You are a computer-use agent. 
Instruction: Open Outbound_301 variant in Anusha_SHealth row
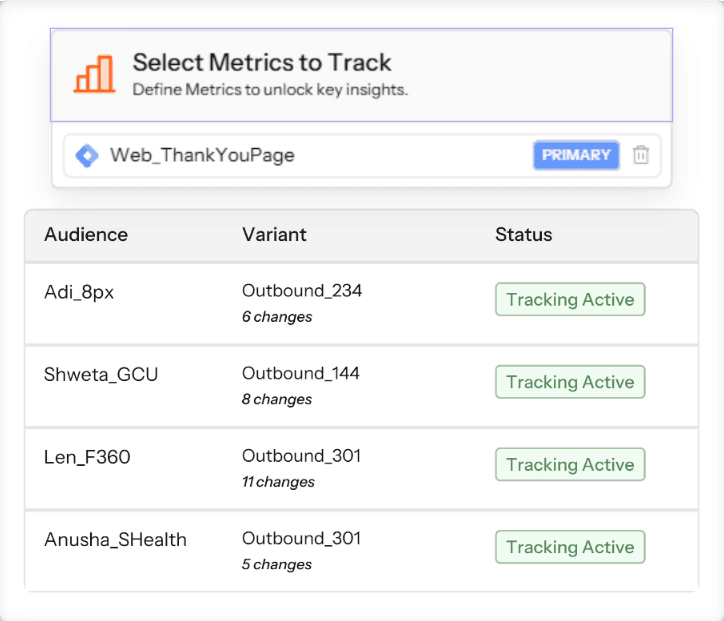tap(302, 538)
